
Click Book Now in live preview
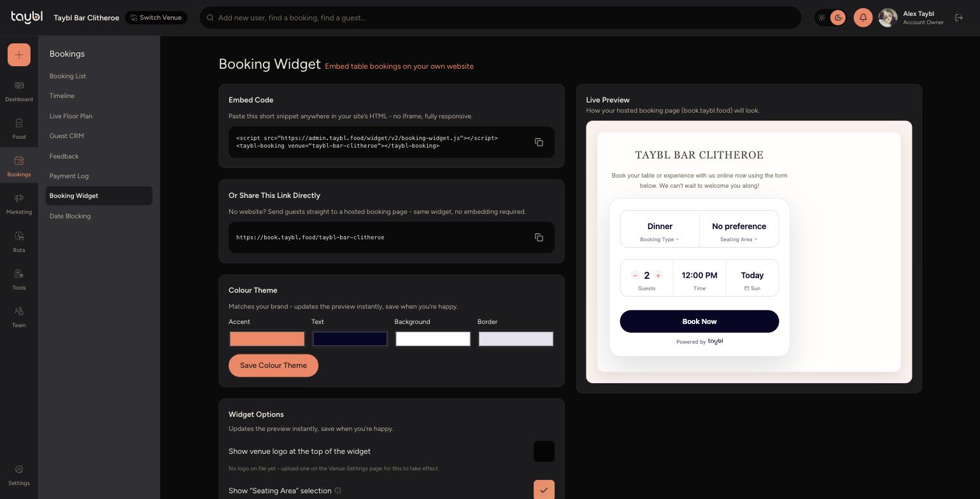[699, 321]
